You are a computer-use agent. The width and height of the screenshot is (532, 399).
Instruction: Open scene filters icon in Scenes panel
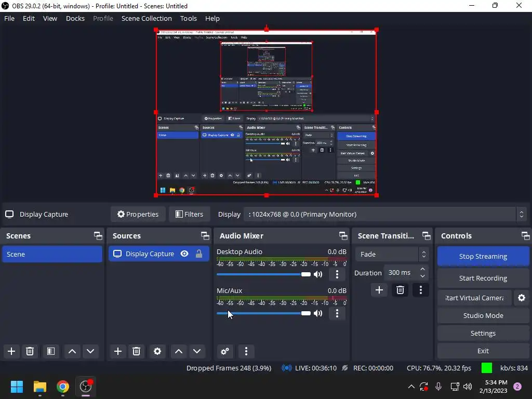point(51,351)
